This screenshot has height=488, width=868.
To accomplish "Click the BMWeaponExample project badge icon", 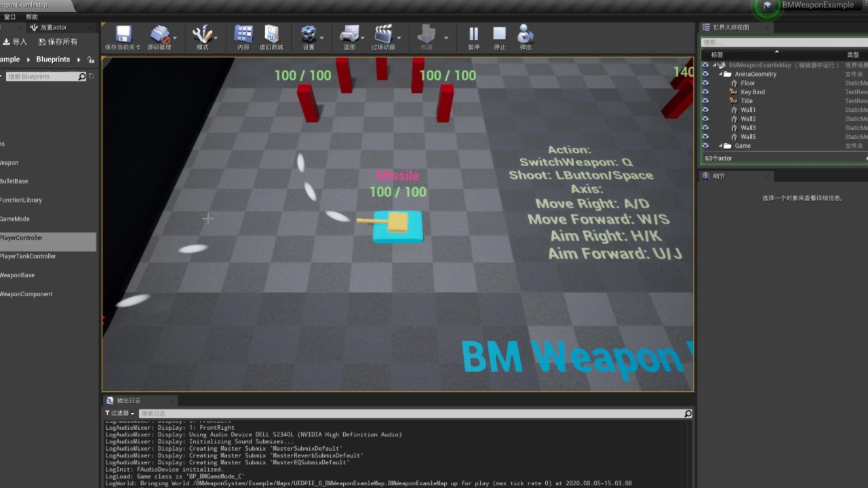I will pos(767,5).
